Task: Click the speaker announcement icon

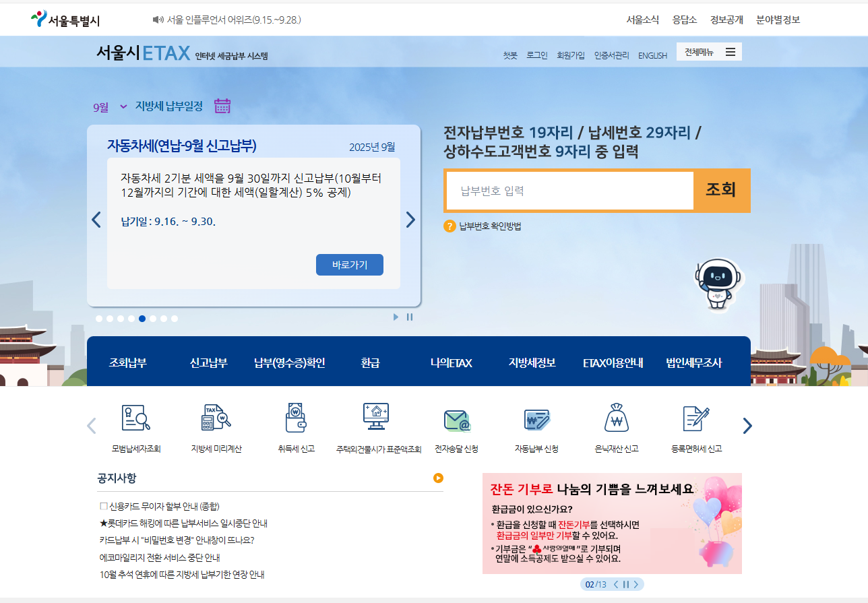Action: tap(158, 20)
